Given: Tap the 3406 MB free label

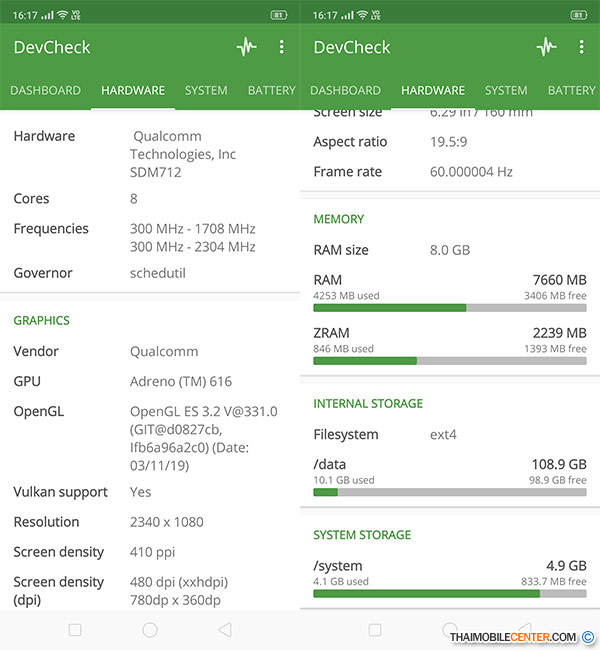Looking at the screenshot, I should tap(555, 296).
